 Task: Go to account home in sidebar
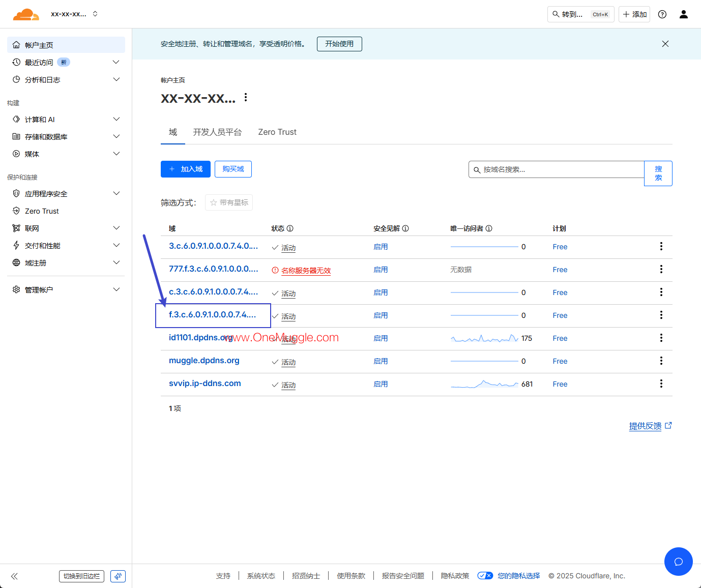[66, 45]
